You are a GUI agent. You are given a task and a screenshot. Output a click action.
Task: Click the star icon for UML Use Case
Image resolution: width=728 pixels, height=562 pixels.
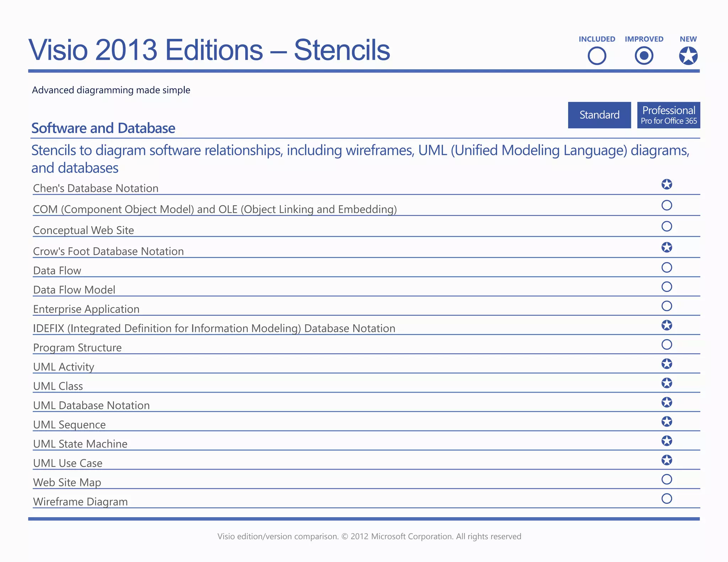(x=667, y=460)
